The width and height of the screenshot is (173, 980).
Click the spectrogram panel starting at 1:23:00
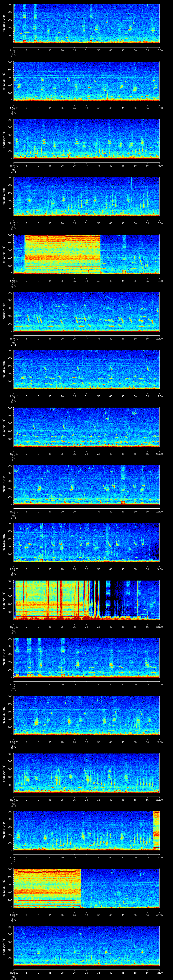click(87, 542)
